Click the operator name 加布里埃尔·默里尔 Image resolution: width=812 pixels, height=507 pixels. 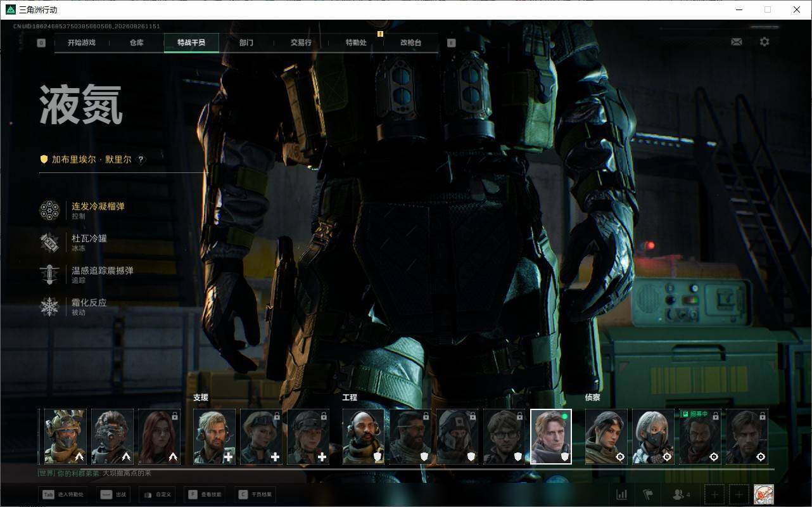pos(92,160)
